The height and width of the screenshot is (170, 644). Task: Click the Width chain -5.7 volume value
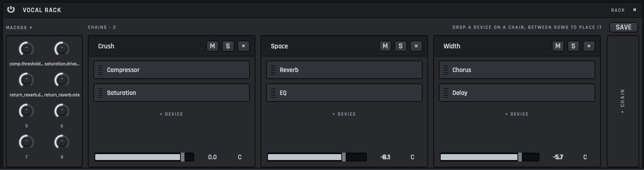pos(558,157)
